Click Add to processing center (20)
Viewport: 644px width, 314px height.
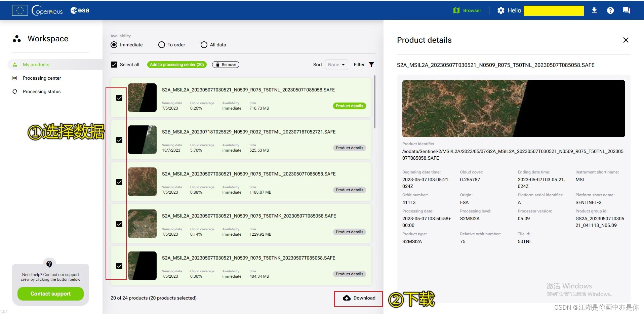click(177, 65)
